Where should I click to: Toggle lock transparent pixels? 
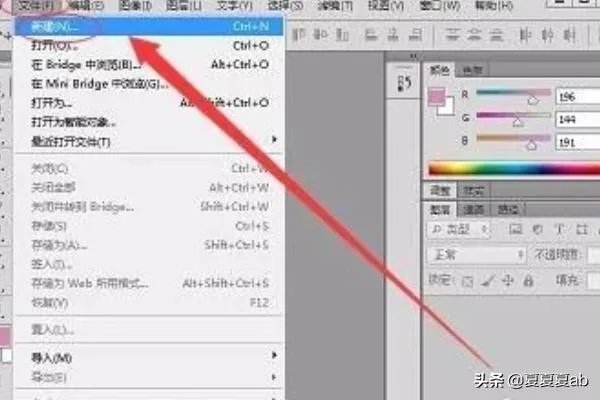point(467,282)
